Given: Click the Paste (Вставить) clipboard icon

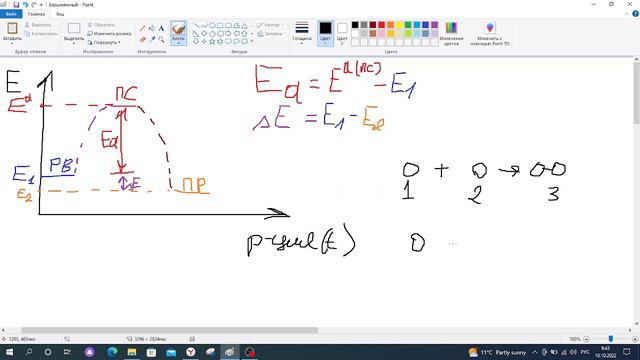Looking at the screenshot, I should pos(12,28).
